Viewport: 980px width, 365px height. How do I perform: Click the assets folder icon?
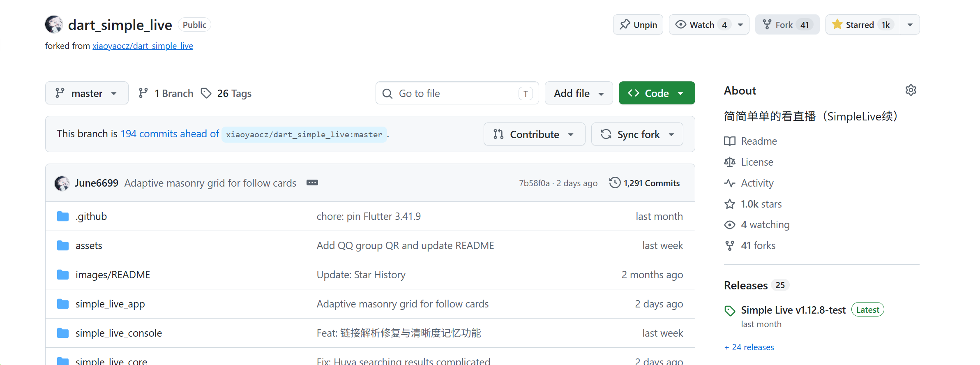[x=63, y=245]
